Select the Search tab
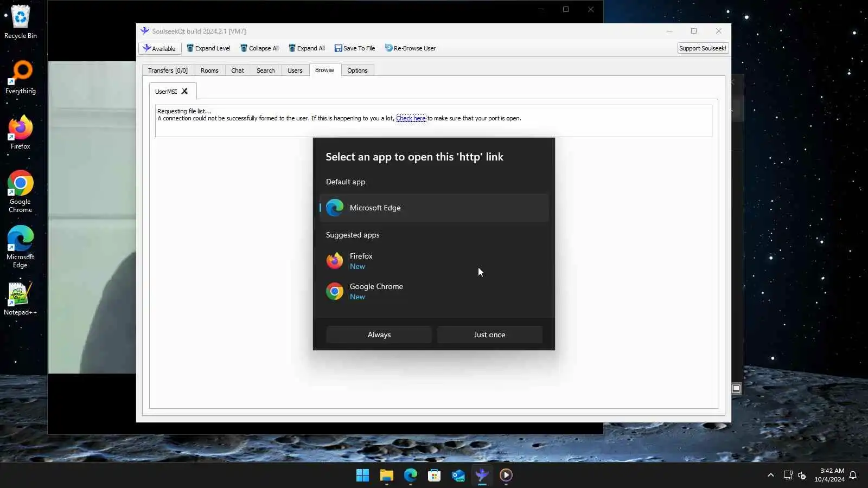The width and height of the screenshot is (868, 488). pos(266,70)
